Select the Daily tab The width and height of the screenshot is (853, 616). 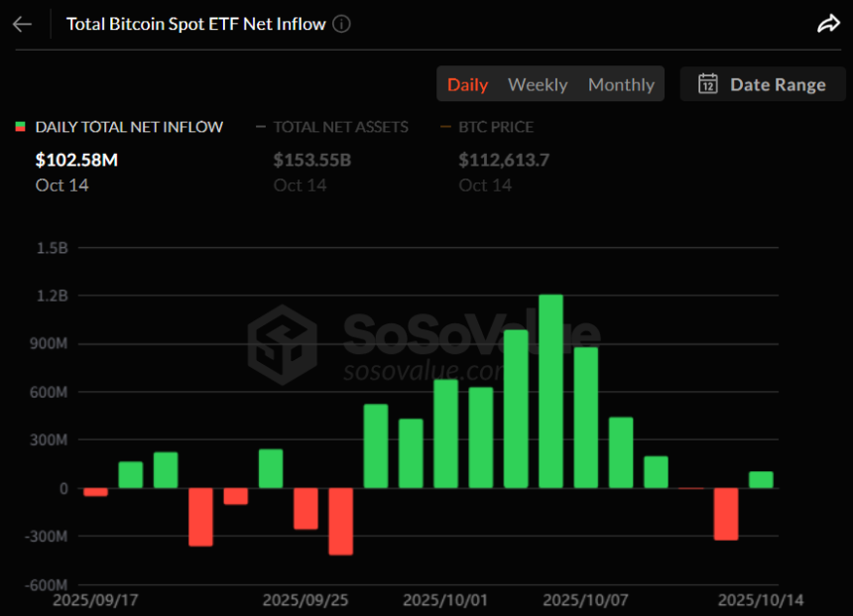[x=467, y=84]
